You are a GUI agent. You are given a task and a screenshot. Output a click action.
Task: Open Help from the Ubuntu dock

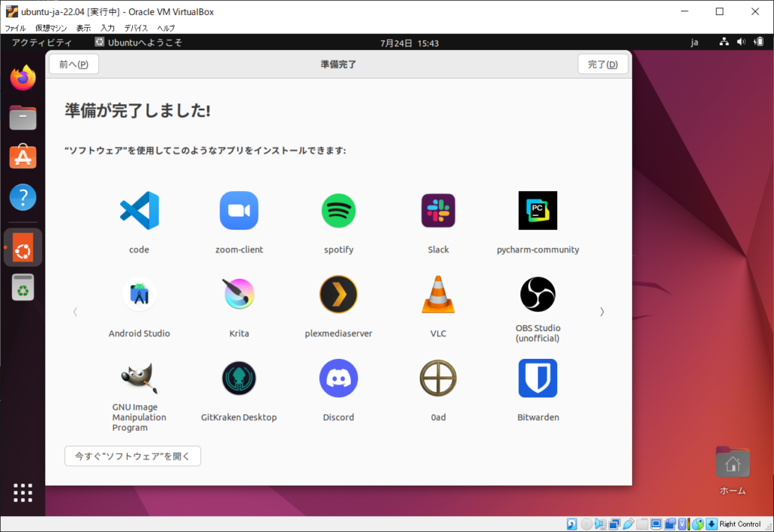pos(23,197)
